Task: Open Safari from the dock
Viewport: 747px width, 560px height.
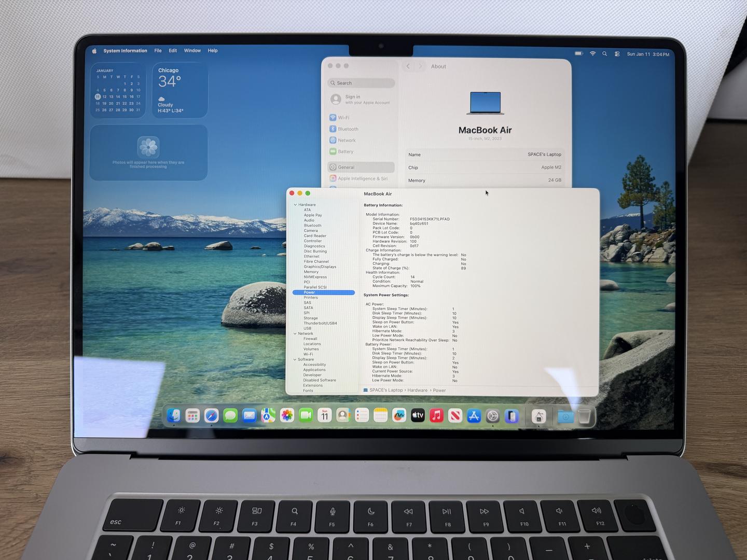Action: click(x=211, y=415)
